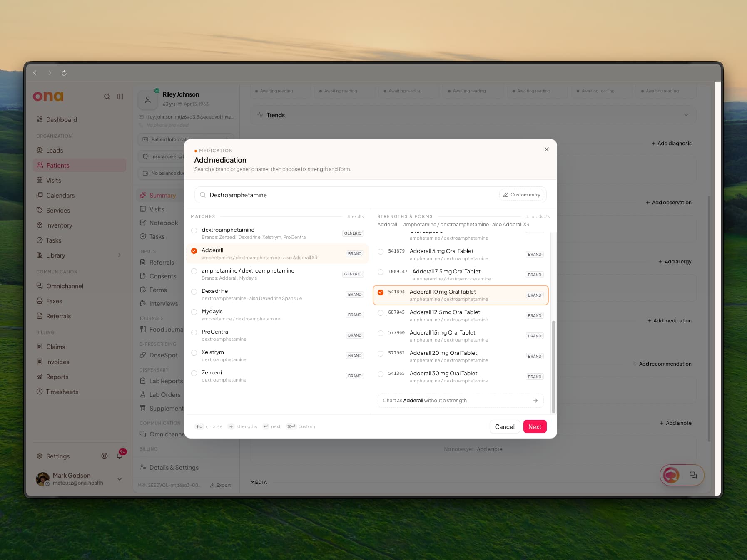Click Add allergy link
Viewport: 747px width, 560px height.
[675, 262]
